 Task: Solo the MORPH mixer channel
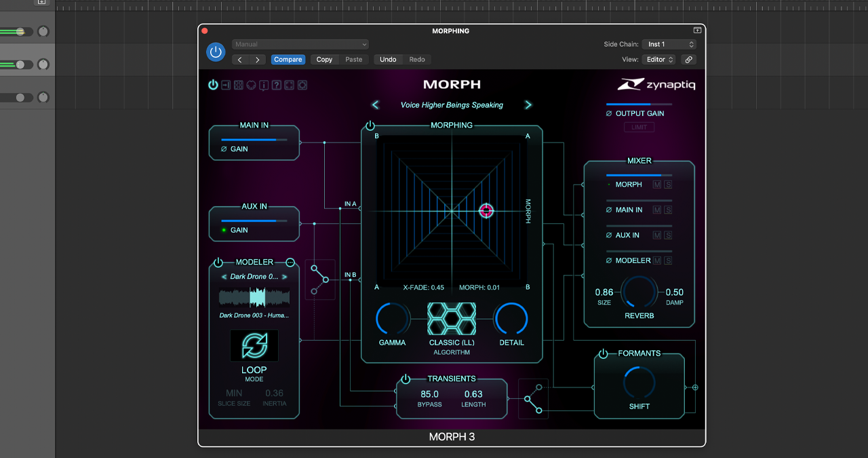click(668, 185)
